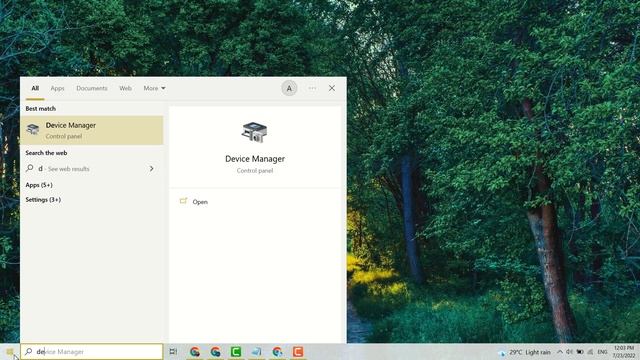Viewport: 640px width, 360px height.
Task: Click the taskbar search input field
Action: click(92, 351)
